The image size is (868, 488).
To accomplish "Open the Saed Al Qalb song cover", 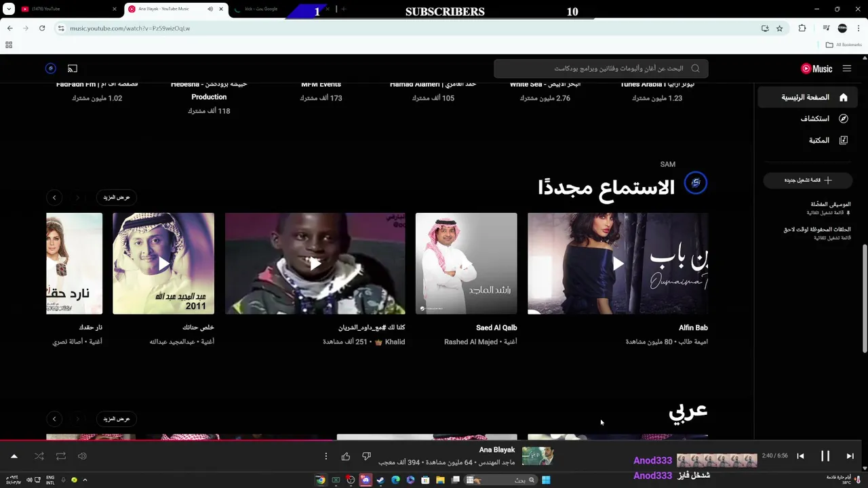I will pyautogui.click(x=466, y=264).
